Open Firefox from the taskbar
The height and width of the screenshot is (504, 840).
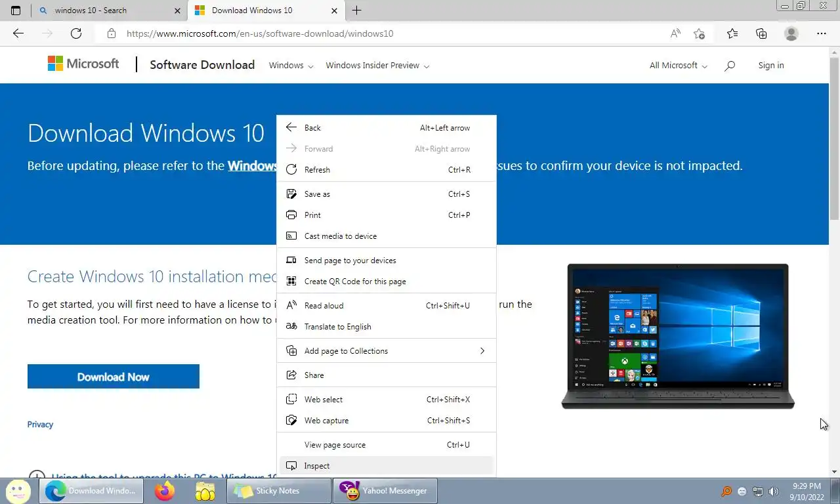coord(165,491)
